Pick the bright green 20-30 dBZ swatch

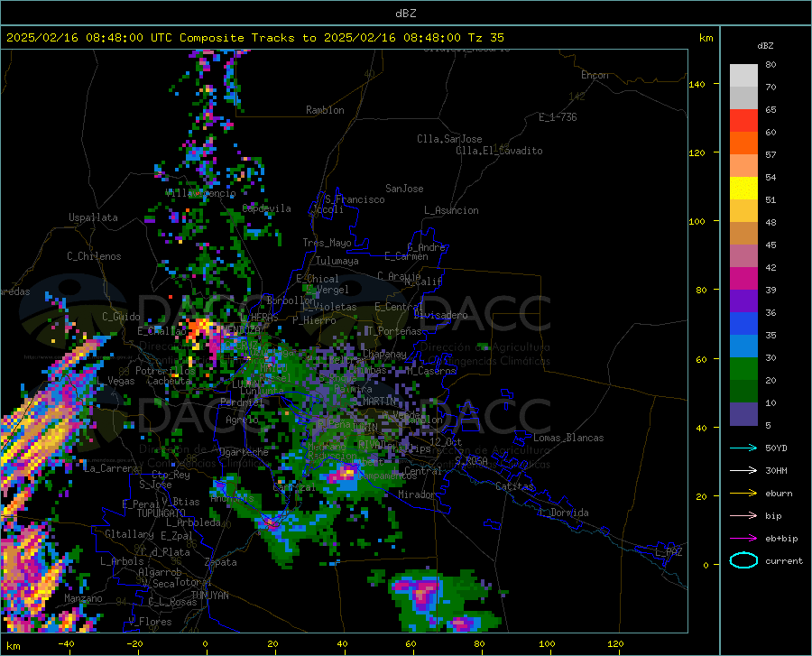click(x=743, y=369)
